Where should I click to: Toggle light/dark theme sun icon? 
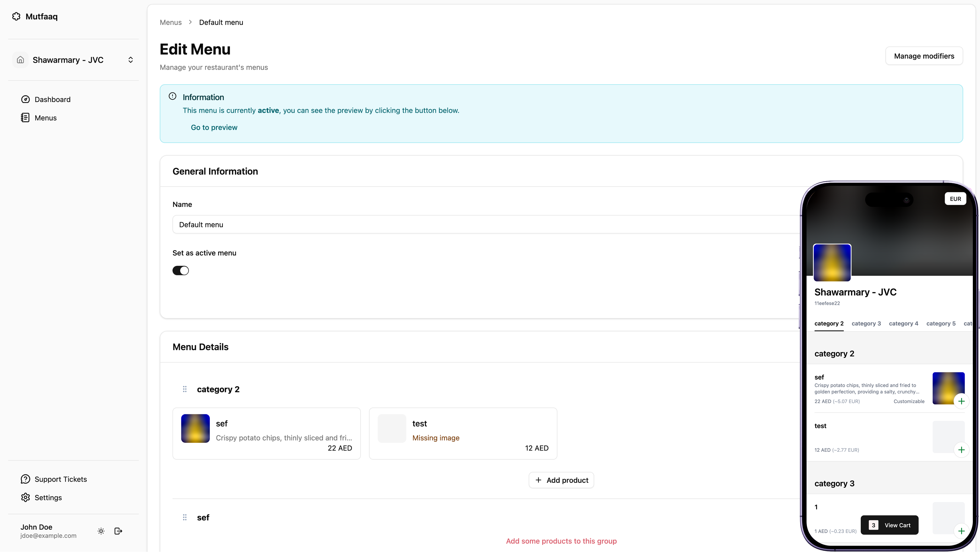(101, 531)
